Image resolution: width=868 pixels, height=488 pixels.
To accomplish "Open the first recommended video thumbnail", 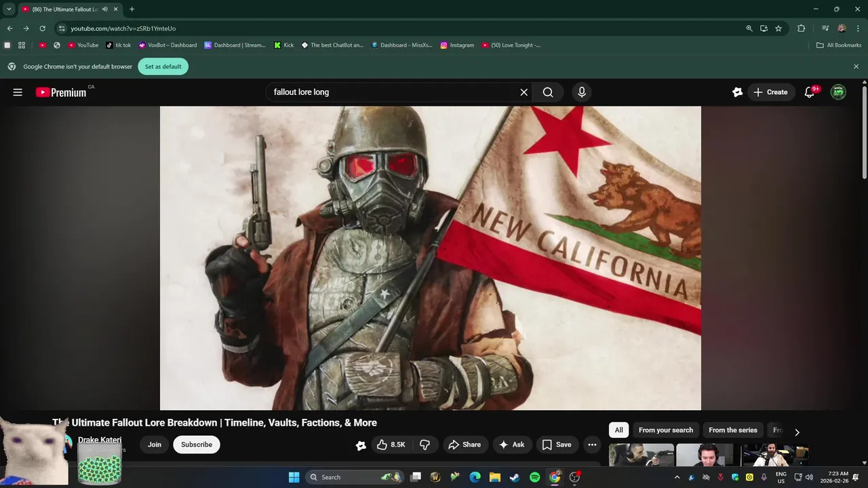I will pyautogui.click(x=641, y=455).
